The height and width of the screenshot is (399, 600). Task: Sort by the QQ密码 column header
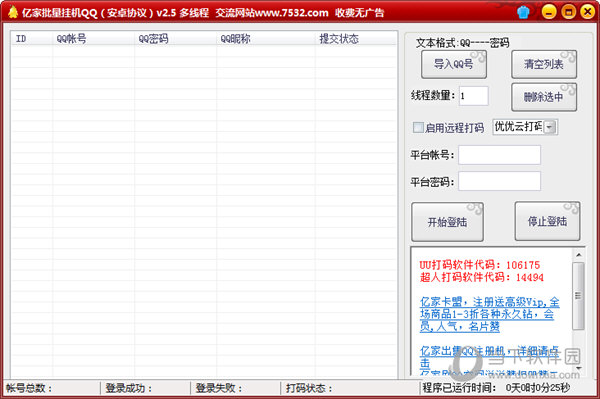pyautogui.click(x=176, y=39)
